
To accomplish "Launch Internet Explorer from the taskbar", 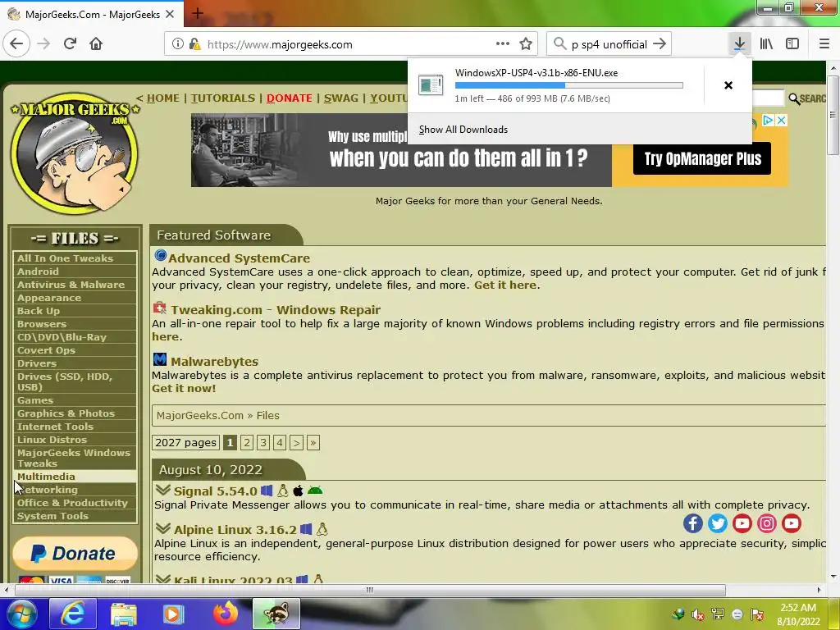I will [73, 614].
